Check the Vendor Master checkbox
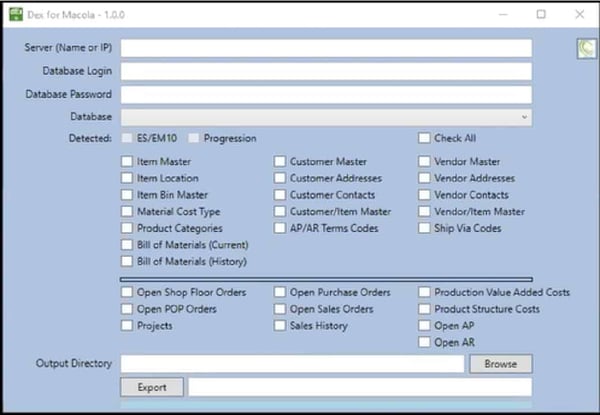600x415 pixels. click(x=424, y=161)
